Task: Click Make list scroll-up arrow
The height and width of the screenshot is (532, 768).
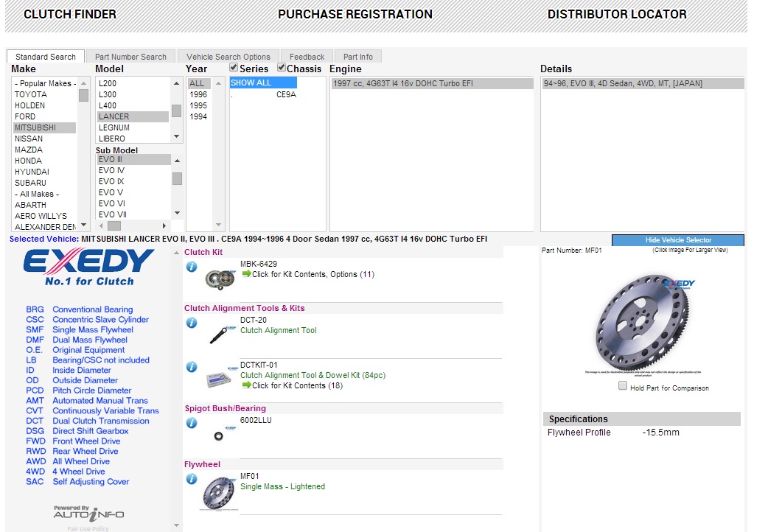Action: [84, 83]
